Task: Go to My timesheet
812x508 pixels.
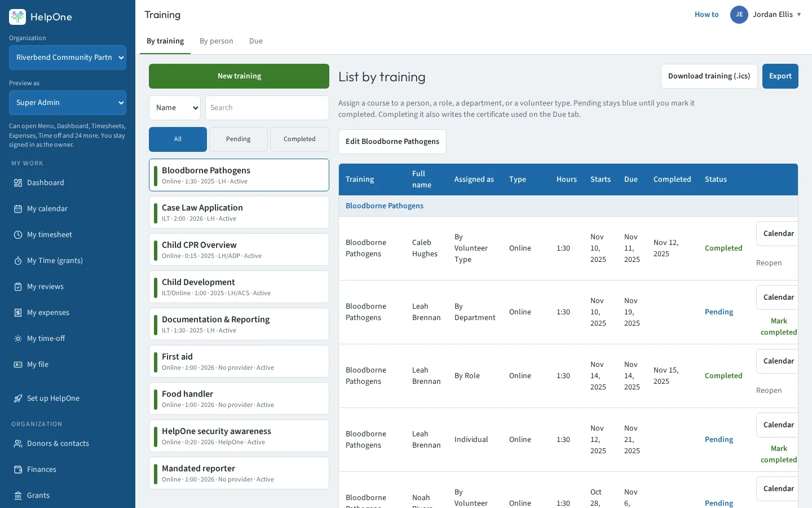Action: click(x=68, y=235)
